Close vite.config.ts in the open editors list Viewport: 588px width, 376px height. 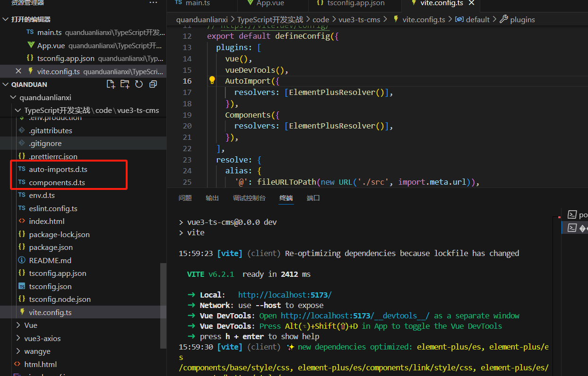[x=18, y=71]
